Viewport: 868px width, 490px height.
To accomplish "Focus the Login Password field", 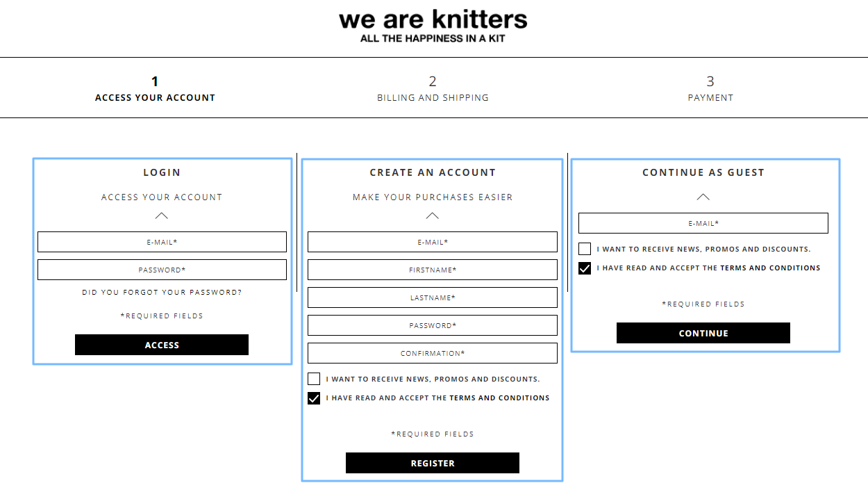I will [x=162, y=270].
